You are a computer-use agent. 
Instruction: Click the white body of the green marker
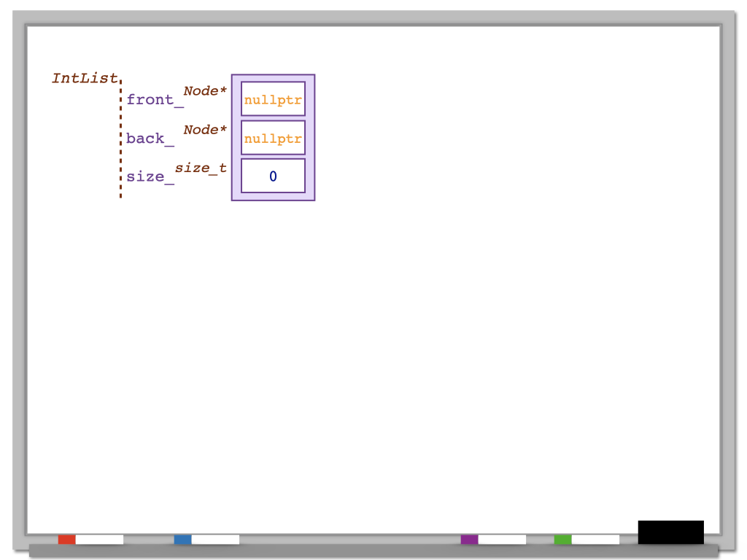[595, 540]
